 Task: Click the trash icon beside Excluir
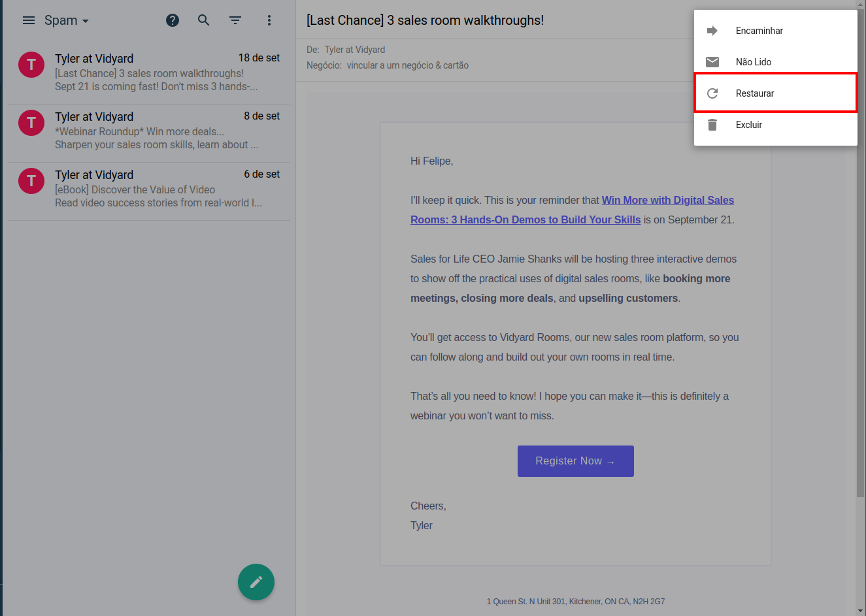pyautogui.click(x=712, y=125)
